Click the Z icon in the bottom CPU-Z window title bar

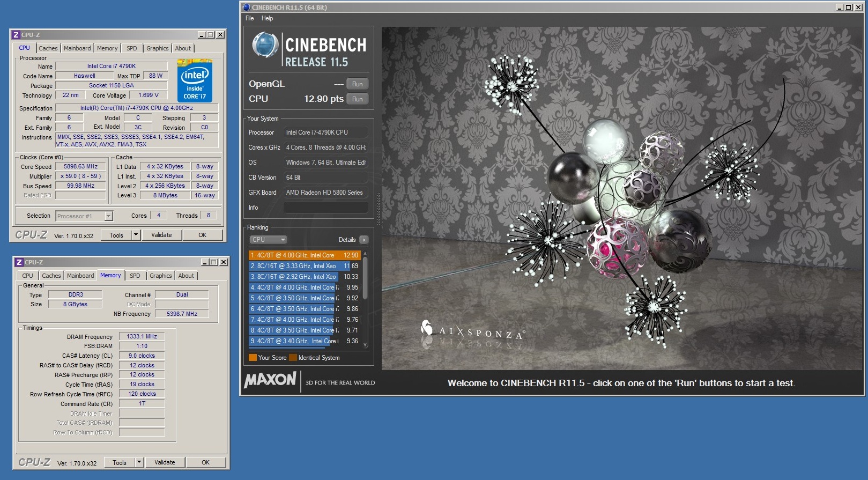tap(19, 262)
